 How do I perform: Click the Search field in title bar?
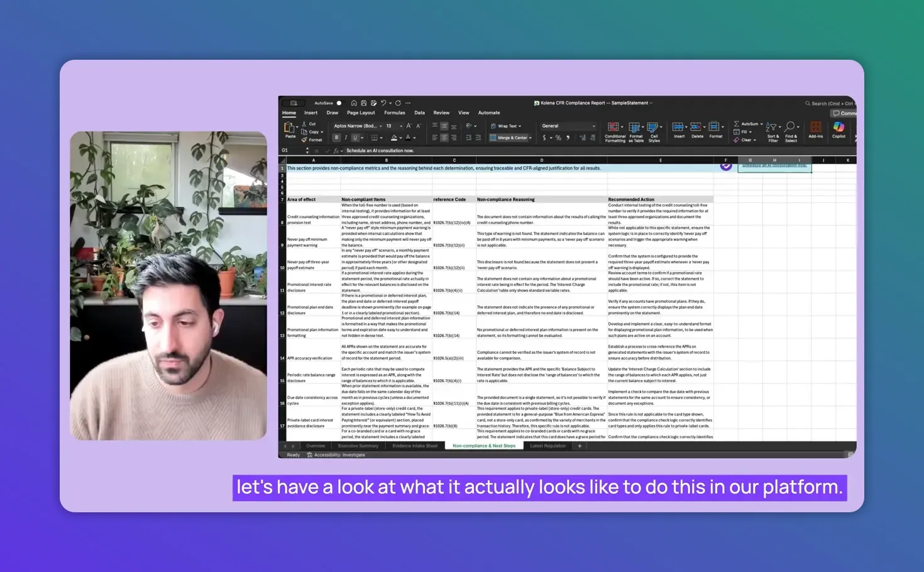point(830,103)
